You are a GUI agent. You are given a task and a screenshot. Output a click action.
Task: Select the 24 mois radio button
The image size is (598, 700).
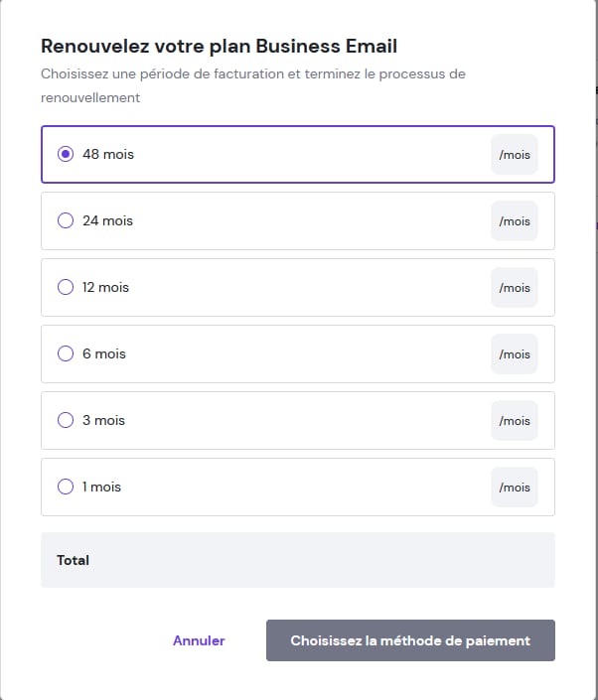[66, 220]
